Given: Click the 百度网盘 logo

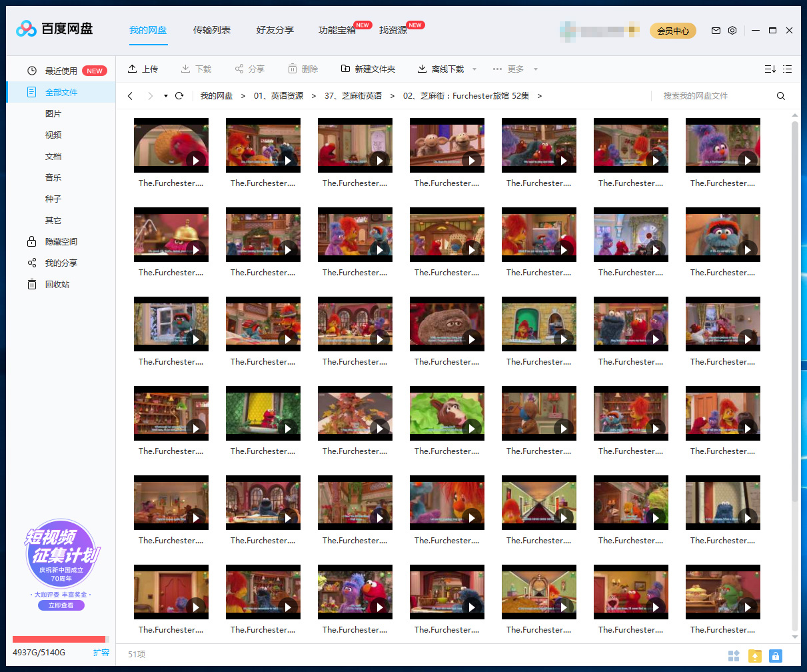Looking at the screenshot, I should [55, 29].
